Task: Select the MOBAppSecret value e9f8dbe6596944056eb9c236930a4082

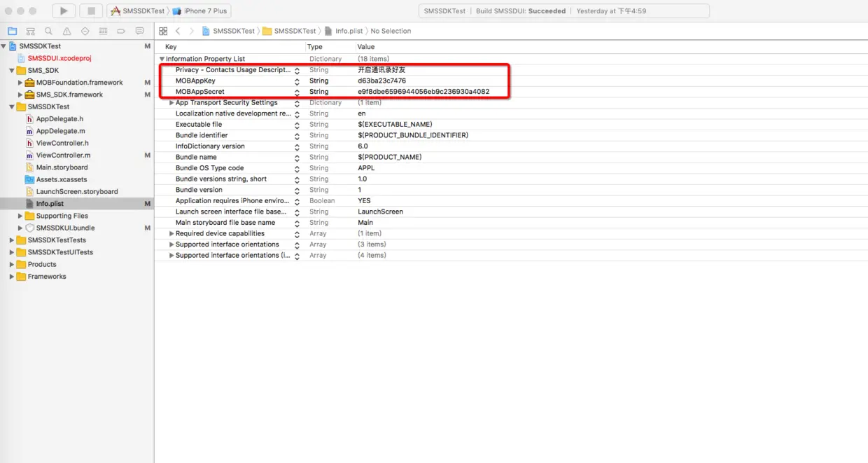Action: coord(423,92)
